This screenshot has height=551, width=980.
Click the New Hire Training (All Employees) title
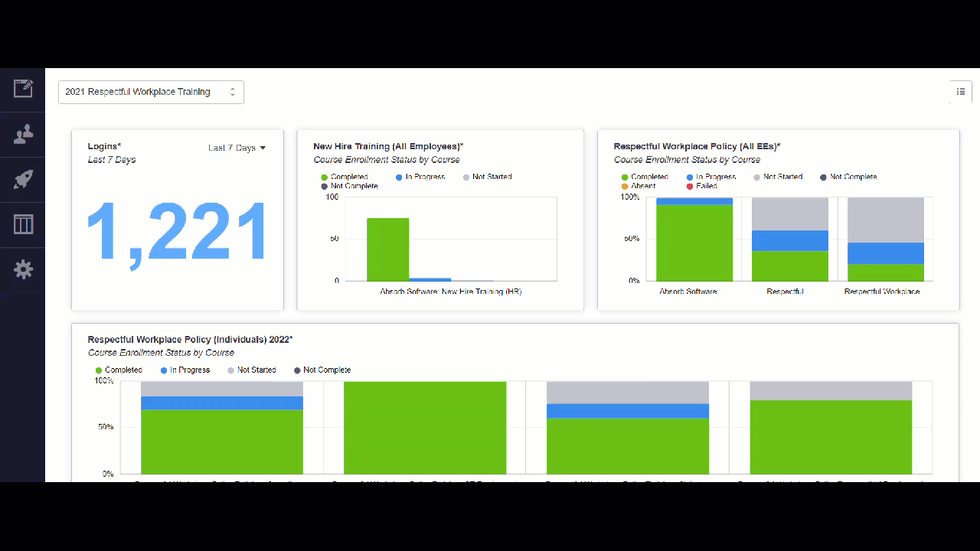click(387, 146)
